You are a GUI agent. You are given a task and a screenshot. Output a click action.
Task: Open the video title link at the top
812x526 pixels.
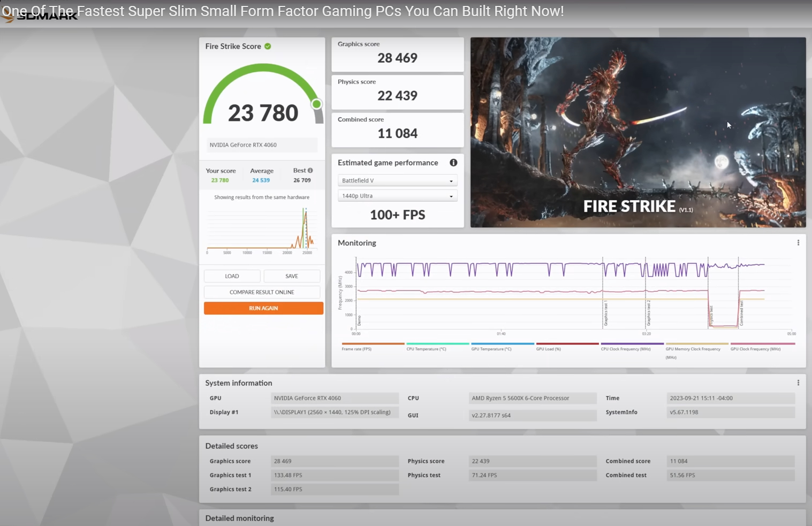(283, 11)
